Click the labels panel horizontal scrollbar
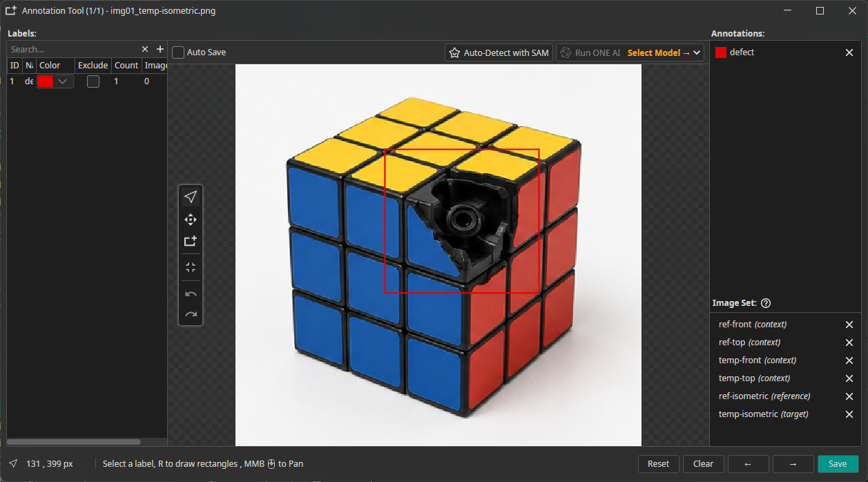The width and height of the screenshot is (868, 482). click(74, 442)
